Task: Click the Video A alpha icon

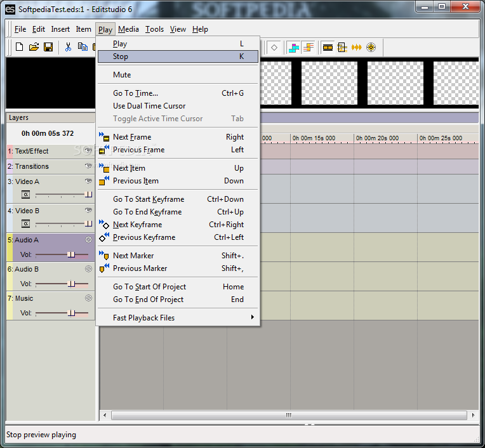Action: click(25, 194)
